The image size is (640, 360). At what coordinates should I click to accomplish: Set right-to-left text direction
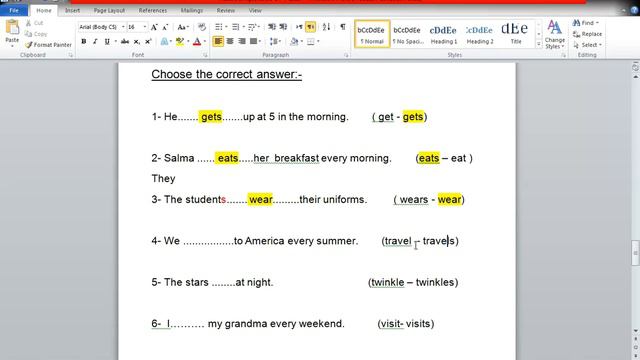point(311,27)
